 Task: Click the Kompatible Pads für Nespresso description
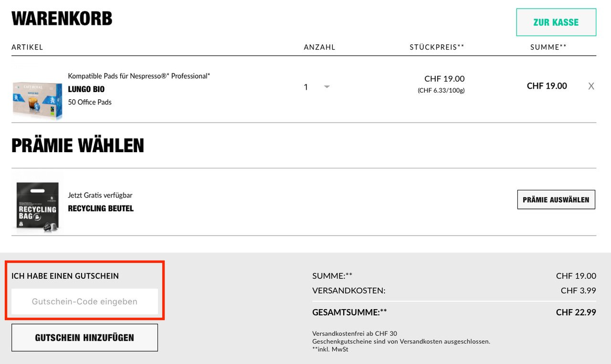pos(139,76)
